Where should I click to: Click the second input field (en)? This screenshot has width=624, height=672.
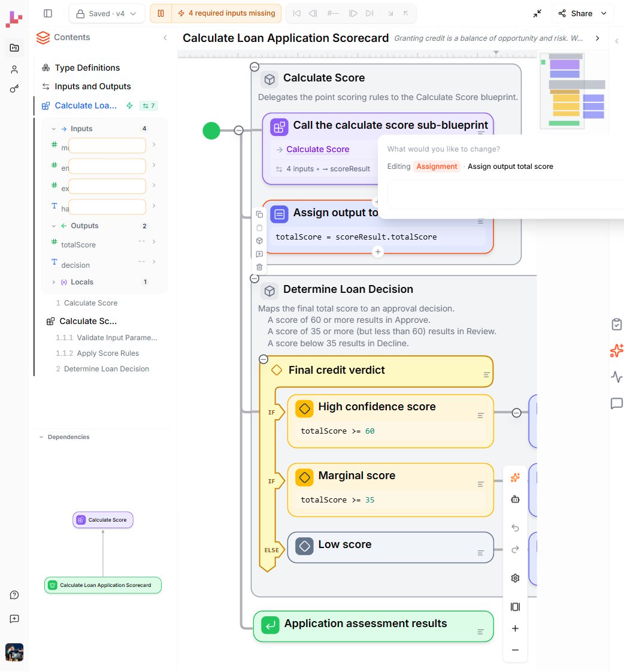point(107,167)
